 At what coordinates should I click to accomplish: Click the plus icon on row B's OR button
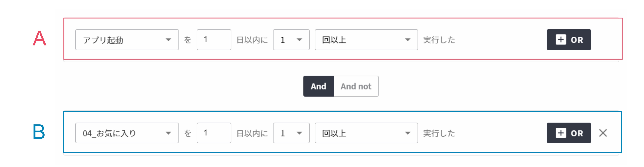pyautogui.click(x=561, y=133)
